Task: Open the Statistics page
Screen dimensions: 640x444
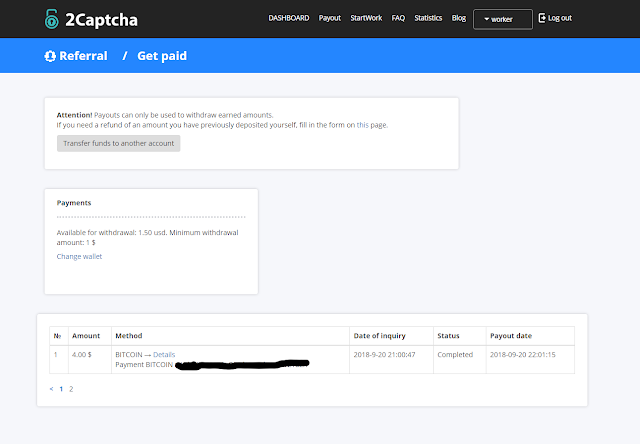Action: tap(428, 18)
